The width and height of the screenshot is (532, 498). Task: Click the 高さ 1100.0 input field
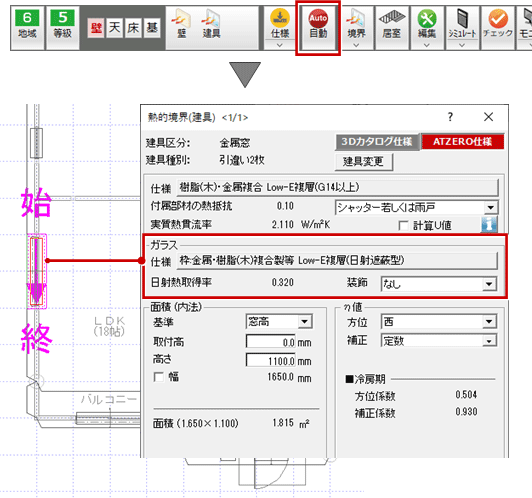pyautogui.click(x=271, y=360)
